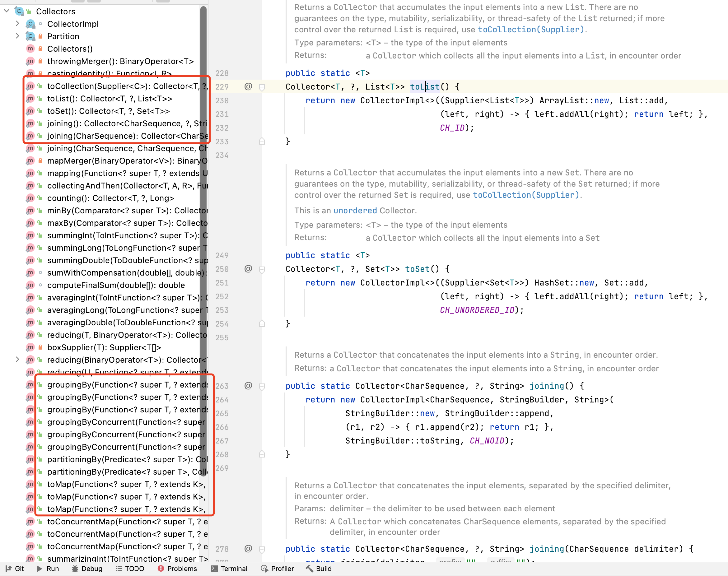Collapse the Collectors class node
Screen dimensions: 728x576
(7, 11)
